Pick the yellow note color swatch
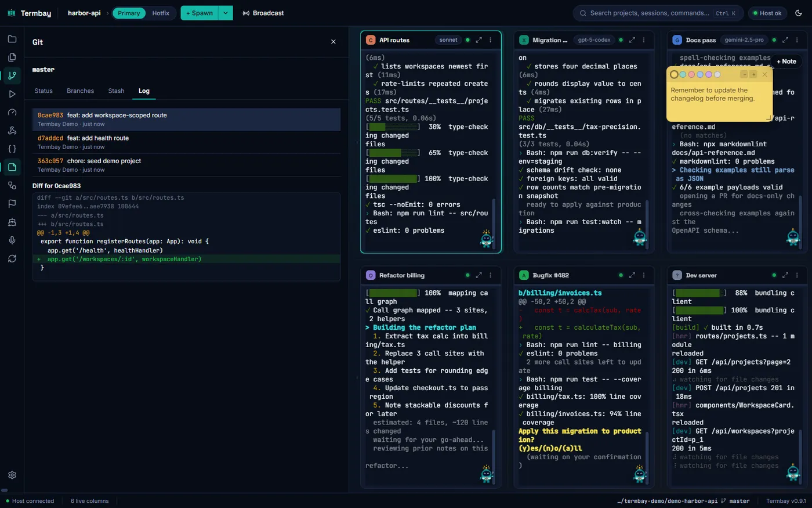Image resolution: width=812 pixels, height=508 pixels. [x=674, y=74]
